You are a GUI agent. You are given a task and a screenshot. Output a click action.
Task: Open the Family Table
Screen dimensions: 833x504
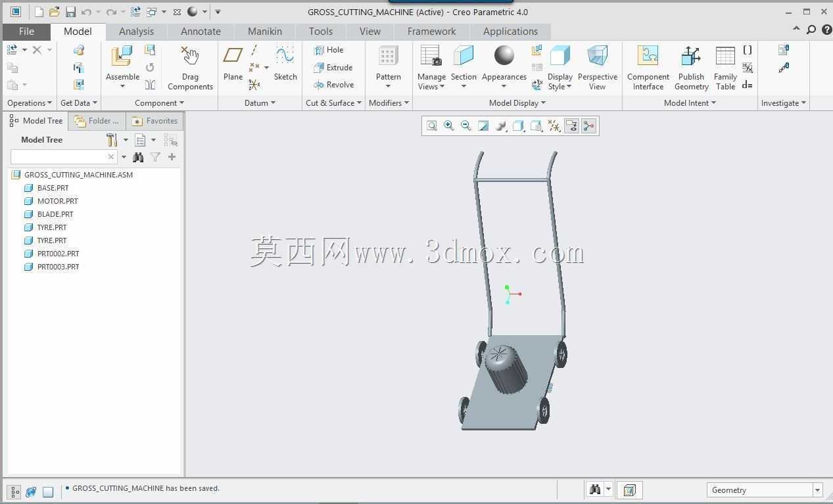point(725,68)
